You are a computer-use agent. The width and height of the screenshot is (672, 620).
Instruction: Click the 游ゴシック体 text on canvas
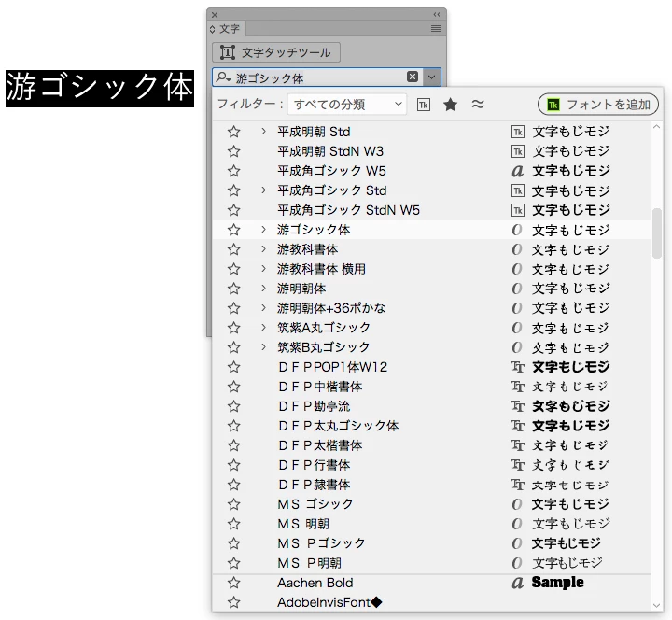pyautogui.click(x=100, y=88)
